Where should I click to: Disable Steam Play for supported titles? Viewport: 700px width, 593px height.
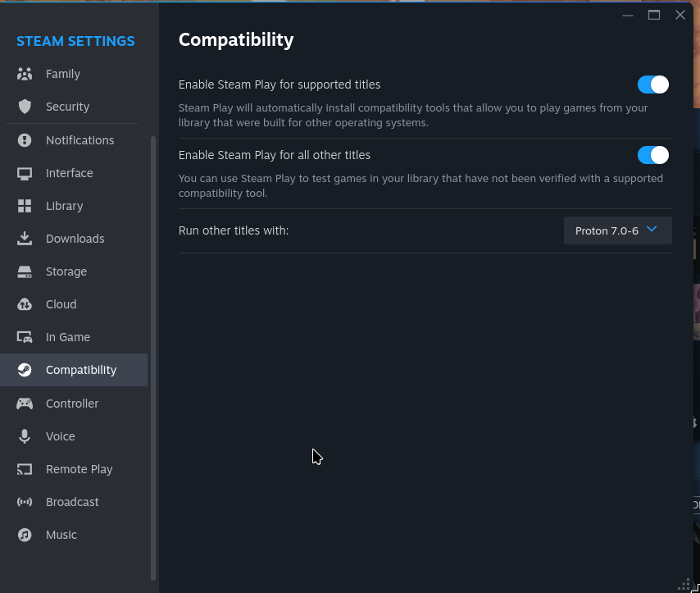pyautogui.click(x=653, y=84)
